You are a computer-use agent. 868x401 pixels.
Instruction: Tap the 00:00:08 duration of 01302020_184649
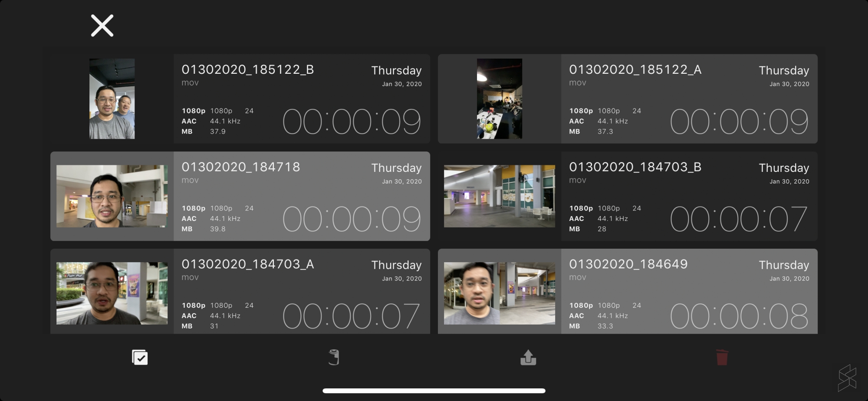point(739,316)
